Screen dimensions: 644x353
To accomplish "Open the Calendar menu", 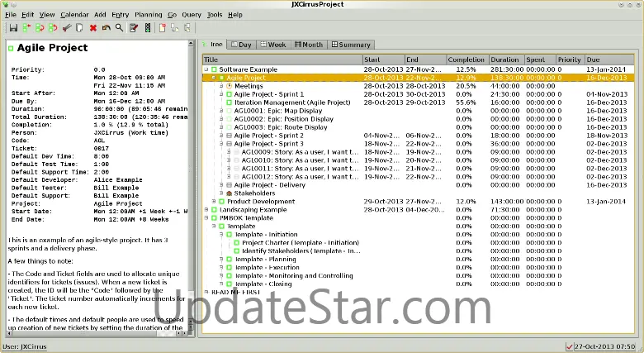I will 74,15.
